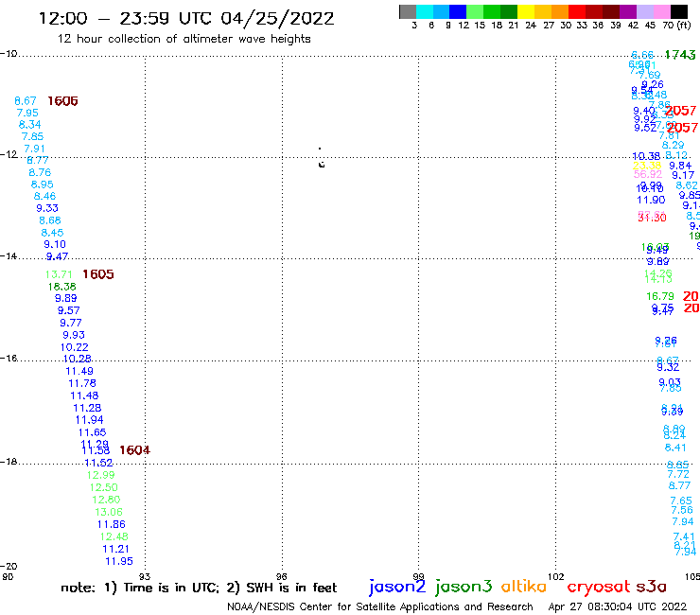Click the 8.45 wave height value

pyautogui.click(x=52, y=233)
